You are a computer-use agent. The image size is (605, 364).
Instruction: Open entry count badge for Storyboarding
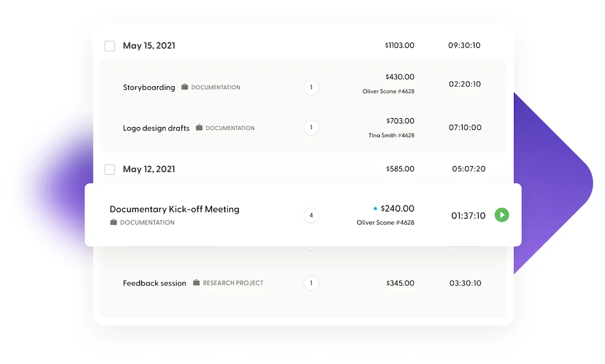(x=311, y=87)
